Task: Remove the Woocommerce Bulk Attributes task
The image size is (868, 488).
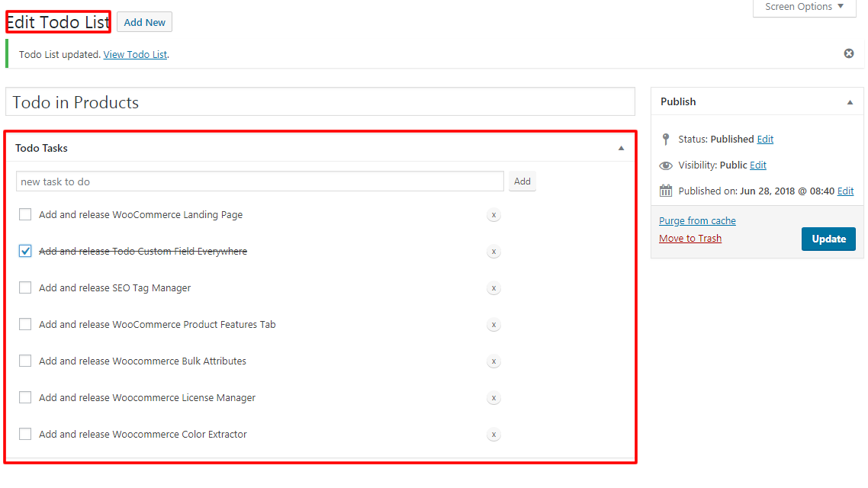Action: coord(493,361)
